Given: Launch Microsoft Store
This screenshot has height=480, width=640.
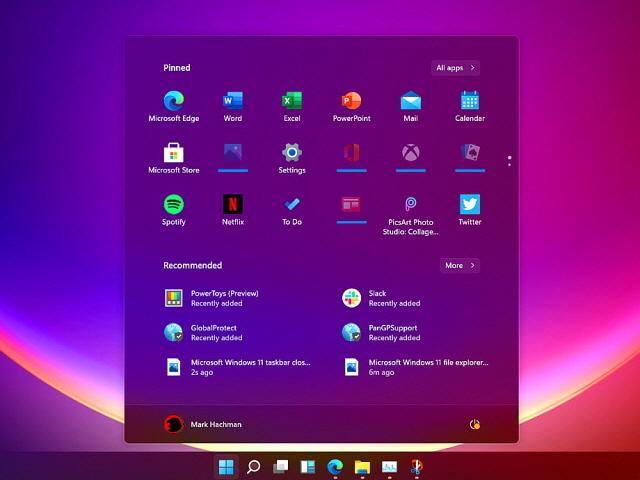Looking at the screenshot, I should coord(173,159).
